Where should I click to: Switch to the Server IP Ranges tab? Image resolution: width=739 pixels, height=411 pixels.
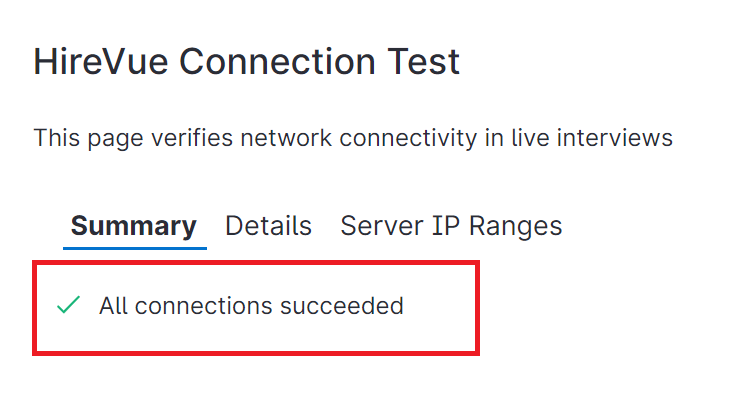pyautogui.click(x=451, y=226)
